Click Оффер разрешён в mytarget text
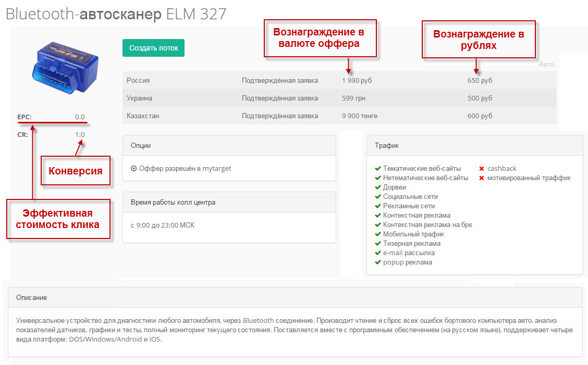The height and width of the screenshot is (365, 588). 185,169
